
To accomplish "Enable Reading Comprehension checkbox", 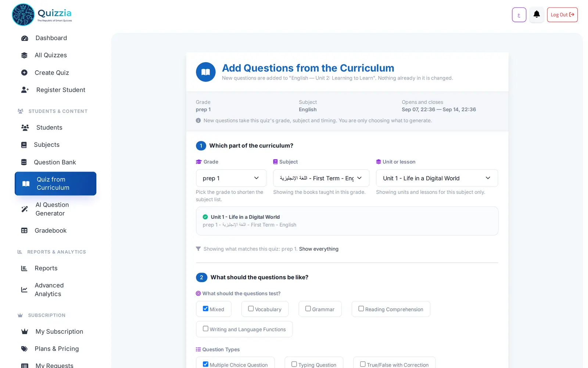I will 361,309.
